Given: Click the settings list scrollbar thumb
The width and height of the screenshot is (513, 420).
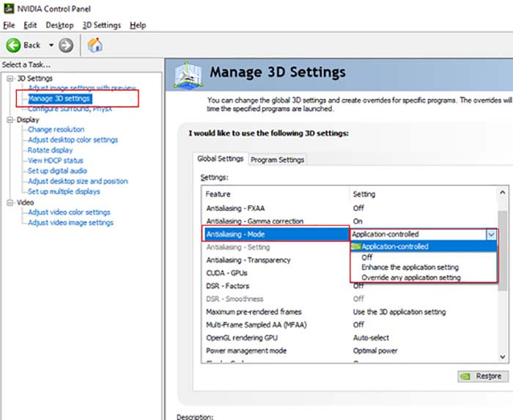Looking at the screenshot, I should pyautogui.click(x=503, y=251).
